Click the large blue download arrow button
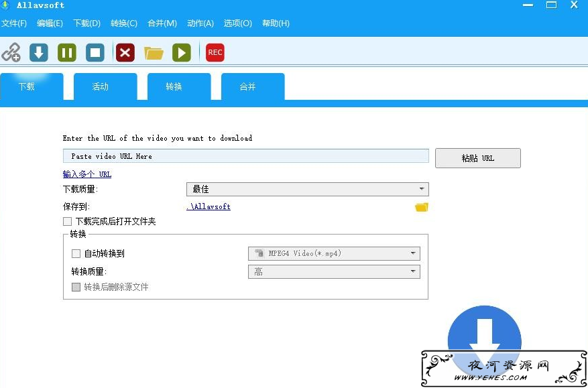 484,340
